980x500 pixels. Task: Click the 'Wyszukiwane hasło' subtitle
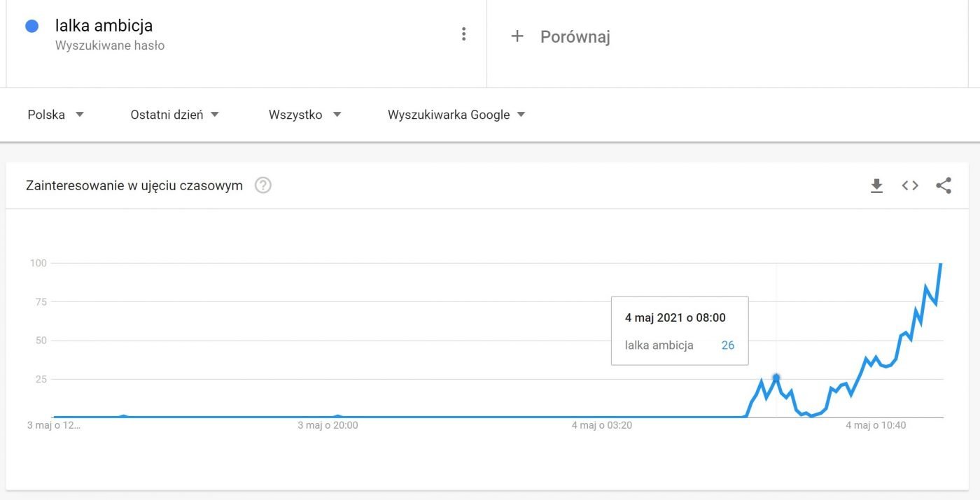click(x=110, y=45)
